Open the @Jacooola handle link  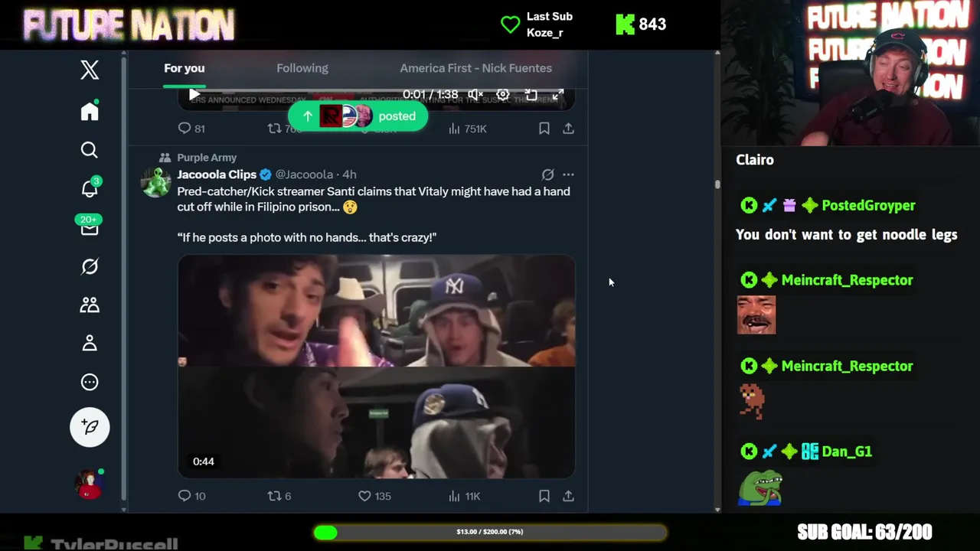[304, 174]
